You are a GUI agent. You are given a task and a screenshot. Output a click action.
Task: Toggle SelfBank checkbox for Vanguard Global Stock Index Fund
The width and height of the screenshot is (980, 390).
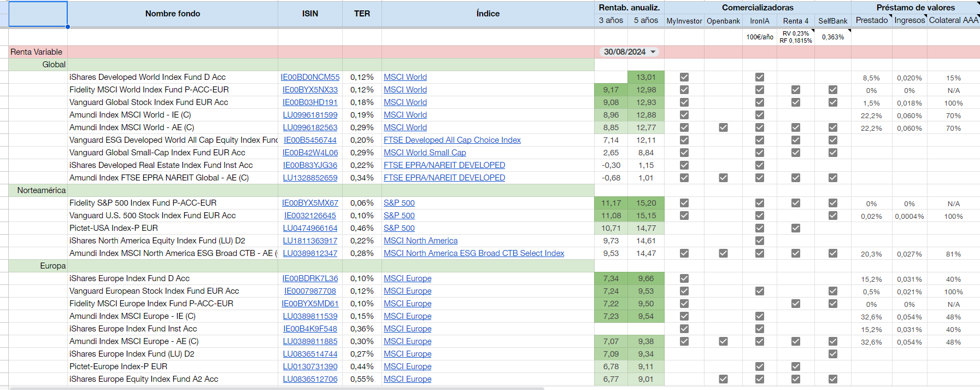(x=833, y=102)
